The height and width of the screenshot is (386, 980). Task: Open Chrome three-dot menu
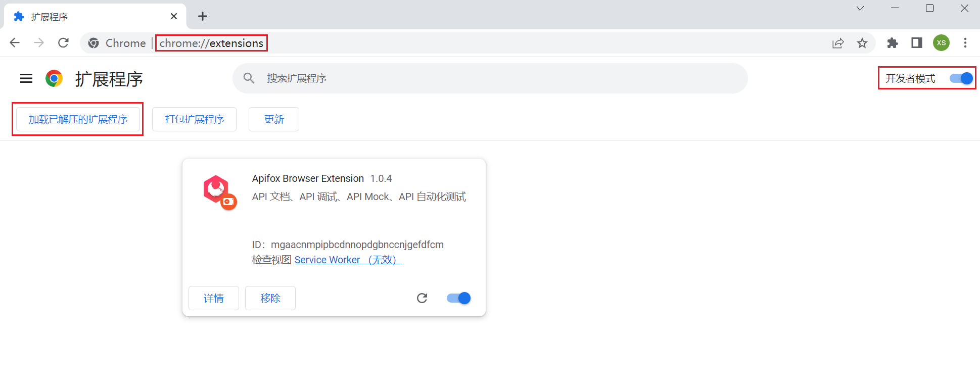click(x=965, y=43)
